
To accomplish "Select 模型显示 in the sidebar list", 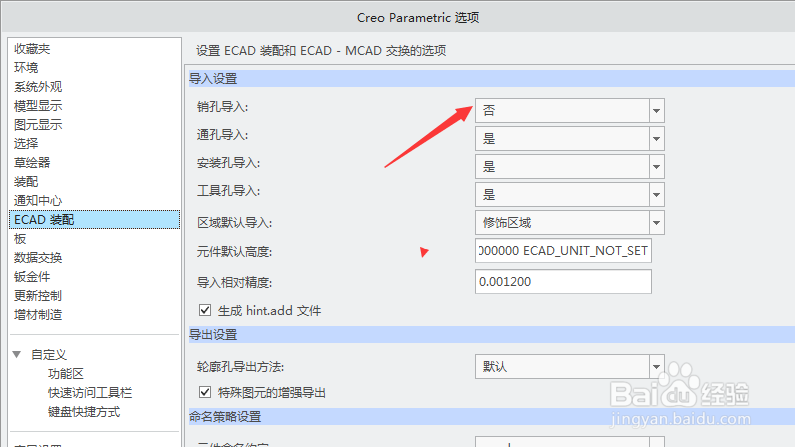I will 38,105.
